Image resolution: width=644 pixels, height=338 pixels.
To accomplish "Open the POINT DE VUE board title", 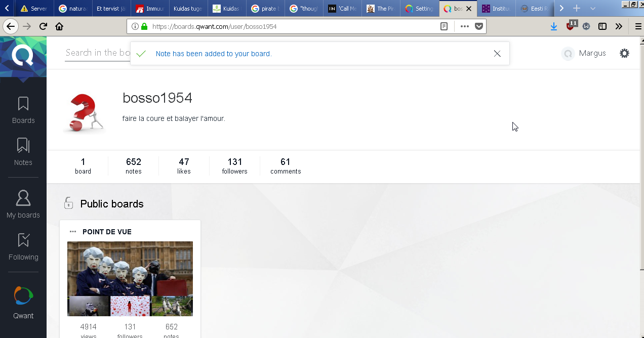I will coord(107,232).
